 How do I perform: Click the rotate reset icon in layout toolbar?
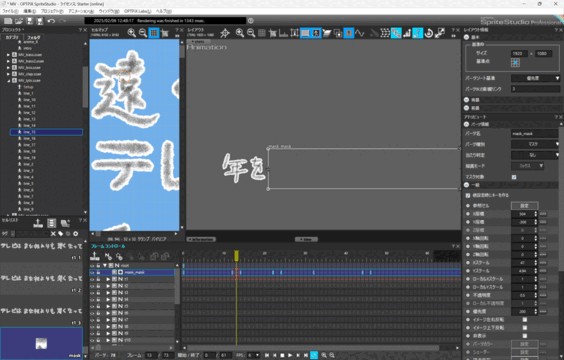pyautogui.click(x=429, y=33)
